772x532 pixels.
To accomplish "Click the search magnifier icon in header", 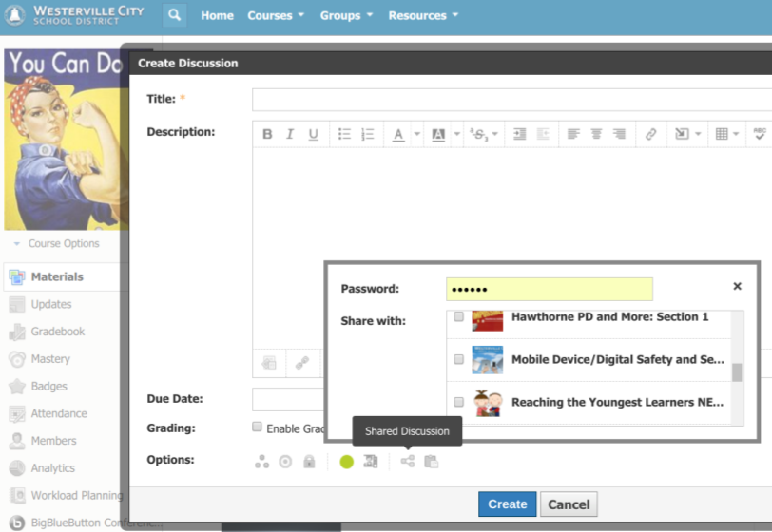I will pos(174,15).
